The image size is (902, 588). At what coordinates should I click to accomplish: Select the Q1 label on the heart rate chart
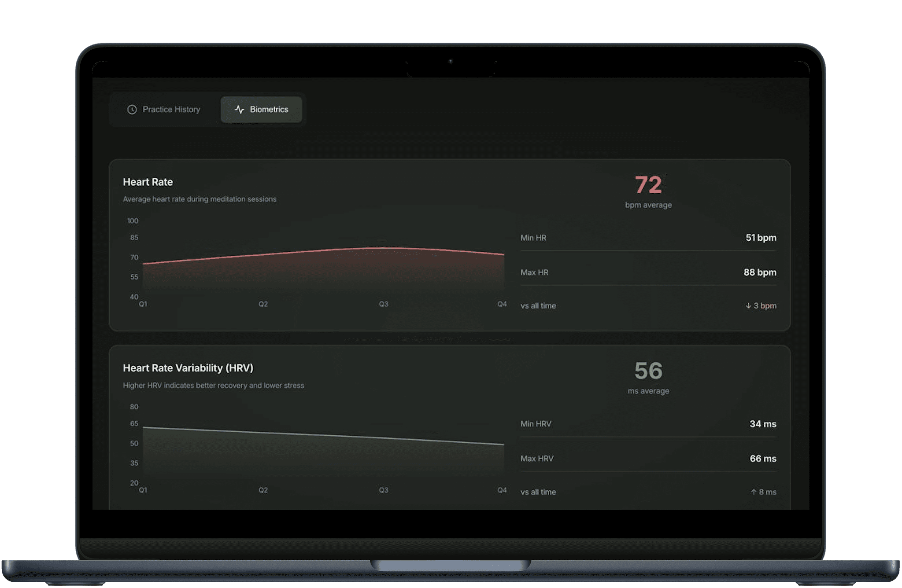(142, 304)
